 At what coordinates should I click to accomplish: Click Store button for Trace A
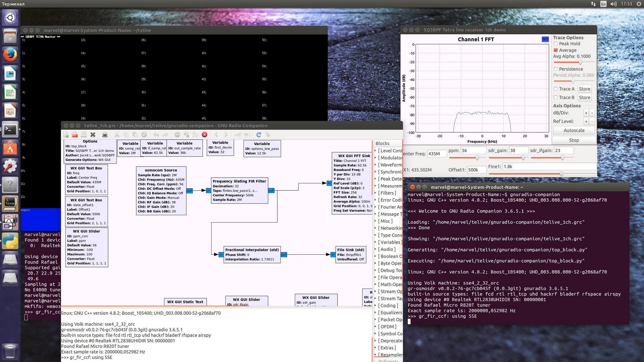pos(585,89)
